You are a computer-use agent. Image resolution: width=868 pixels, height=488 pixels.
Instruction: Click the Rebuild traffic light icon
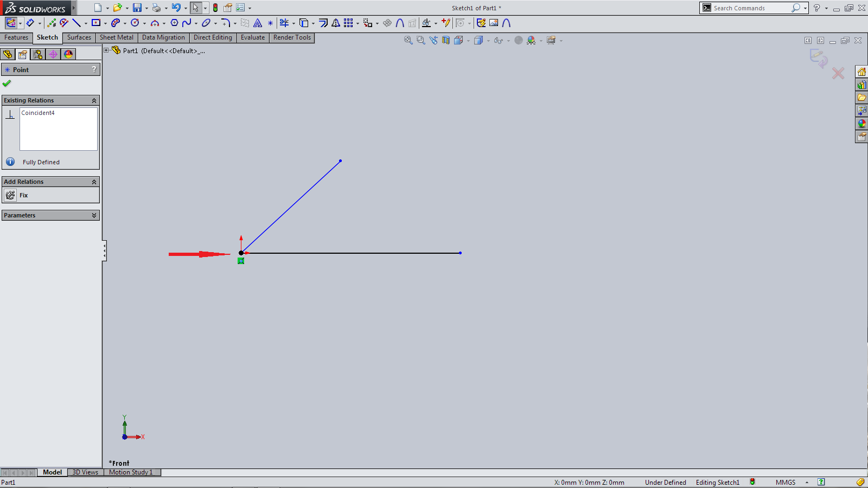[215, 8]
